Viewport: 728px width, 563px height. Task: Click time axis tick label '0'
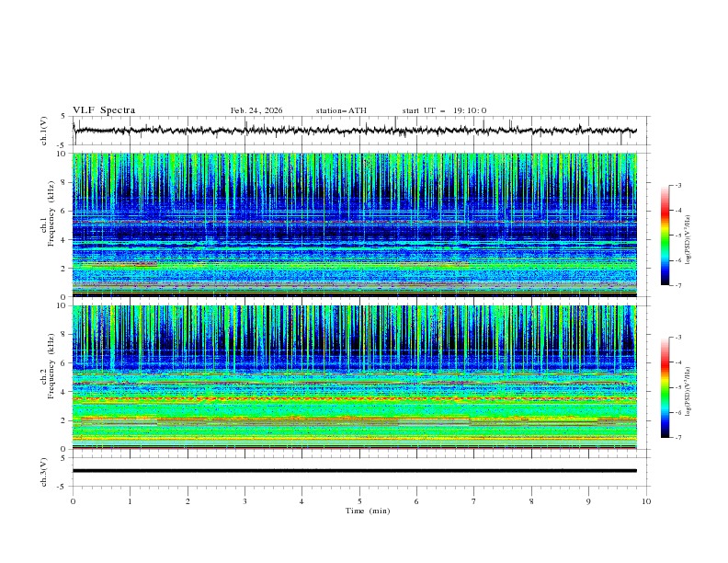[73, 501]
